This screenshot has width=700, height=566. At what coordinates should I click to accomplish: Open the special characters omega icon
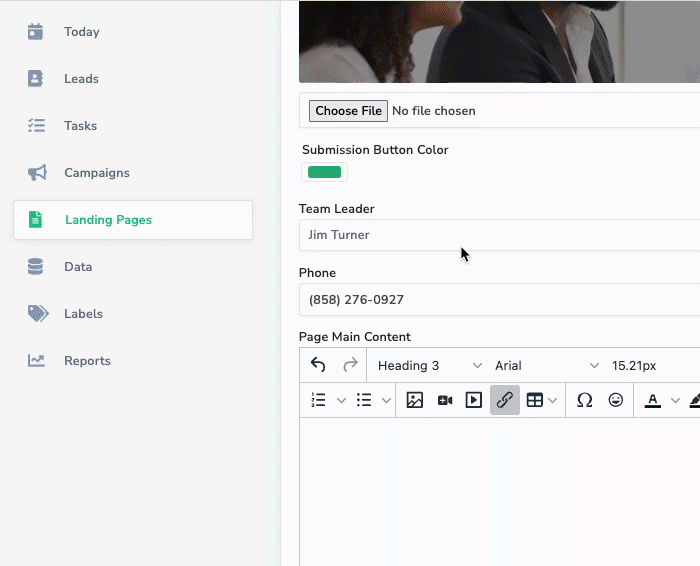584,400
